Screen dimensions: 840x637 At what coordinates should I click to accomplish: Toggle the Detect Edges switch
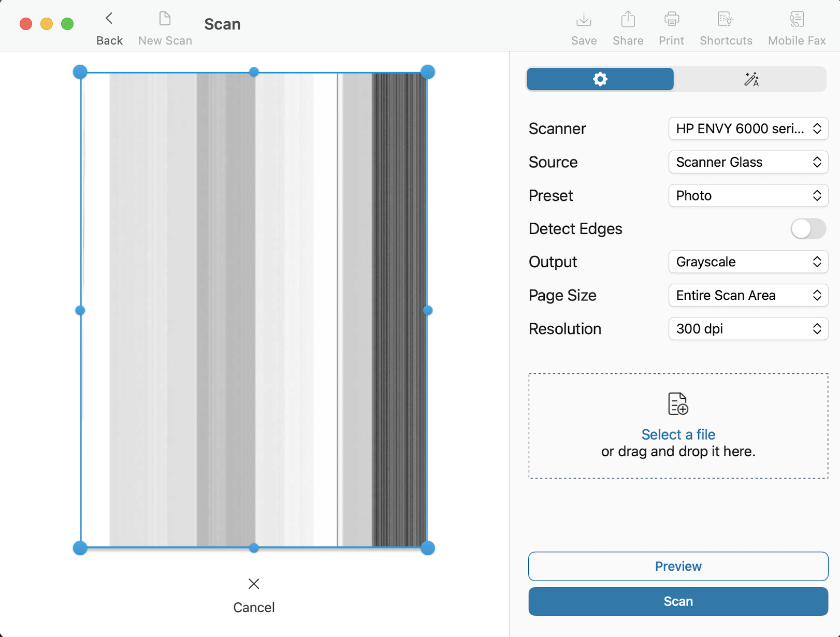pos(807,229)
